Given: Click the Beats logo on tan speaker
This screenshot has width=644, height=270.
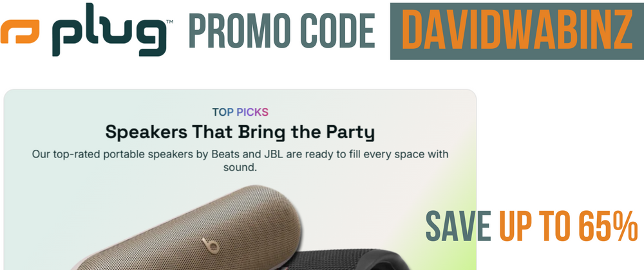Looking at the screenshot, I should 211,244.
